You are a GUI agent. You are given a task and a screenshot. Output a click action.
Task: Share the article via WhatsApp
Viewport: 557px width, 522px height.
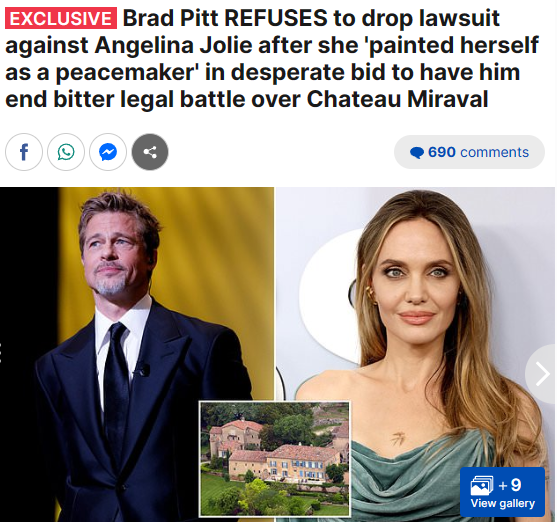point(66,152)
